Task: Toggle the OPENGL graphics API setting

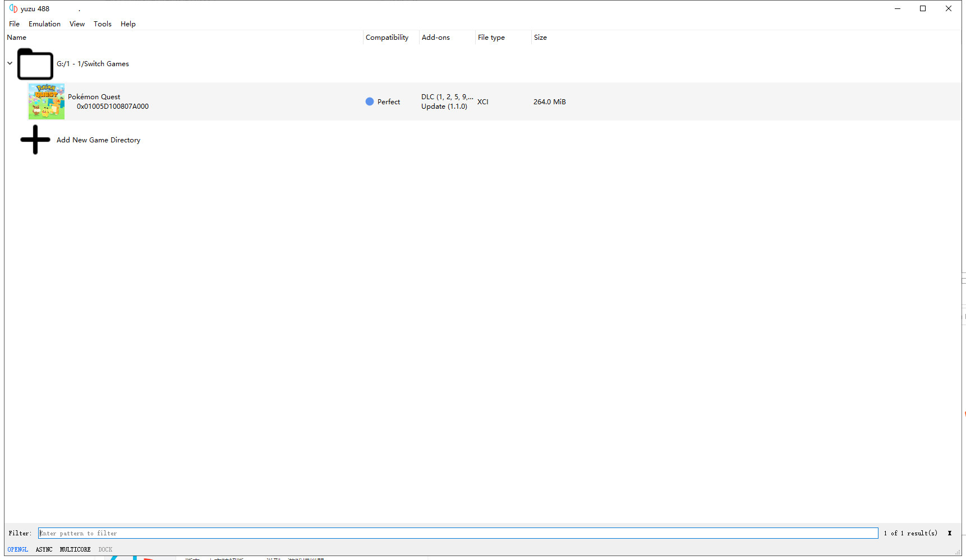Action: (17, 549)
